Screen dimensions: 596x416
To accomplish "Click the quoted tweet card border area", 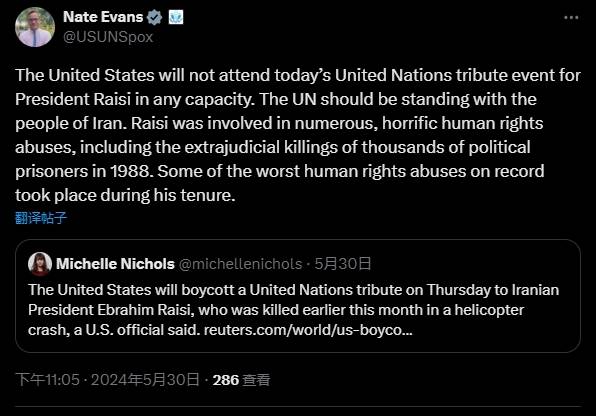I will pyautogui.click(x=298, y=296).
